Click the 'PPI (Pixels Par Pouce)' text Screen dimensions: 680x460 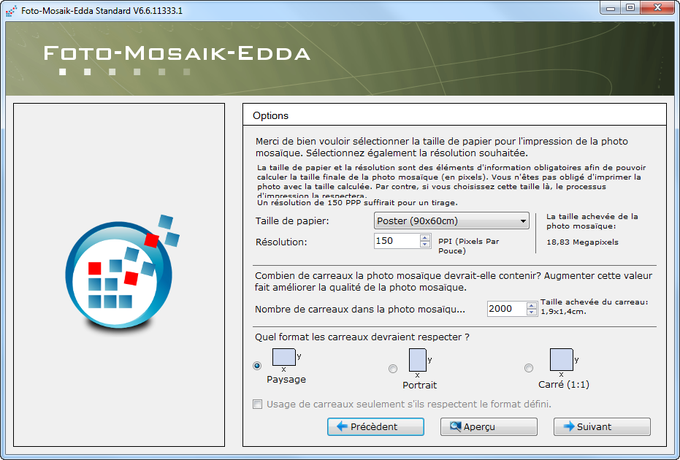click(468, 246)
